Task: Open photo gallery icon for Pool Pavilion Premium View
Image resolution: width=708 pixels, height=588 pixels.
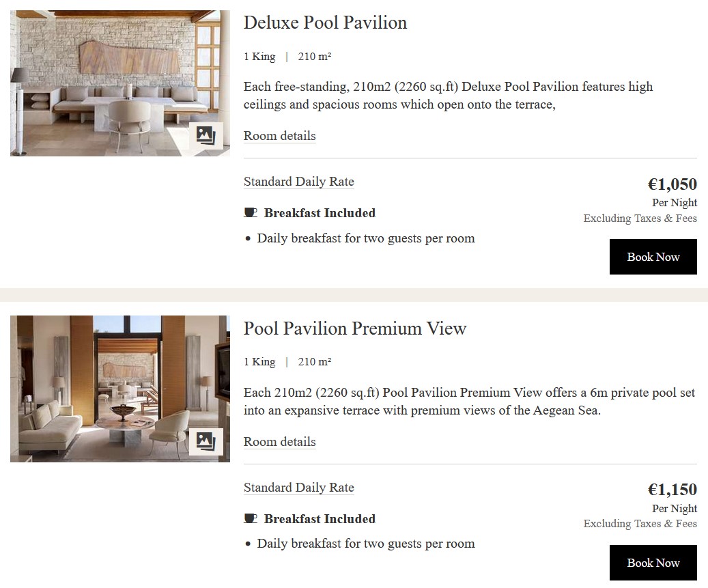Action: click(x=206, y=441)
